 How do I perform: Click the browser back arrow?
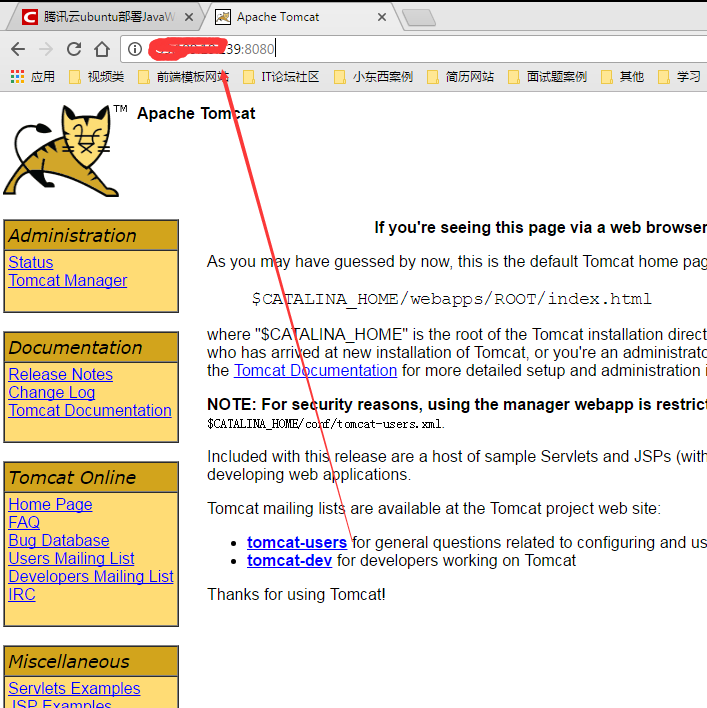pos(18,49)
